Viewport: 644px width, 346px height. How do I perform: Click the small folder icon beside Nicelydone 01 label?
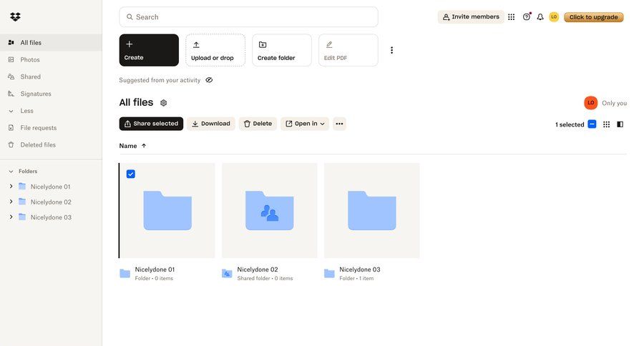pos(125,273)
